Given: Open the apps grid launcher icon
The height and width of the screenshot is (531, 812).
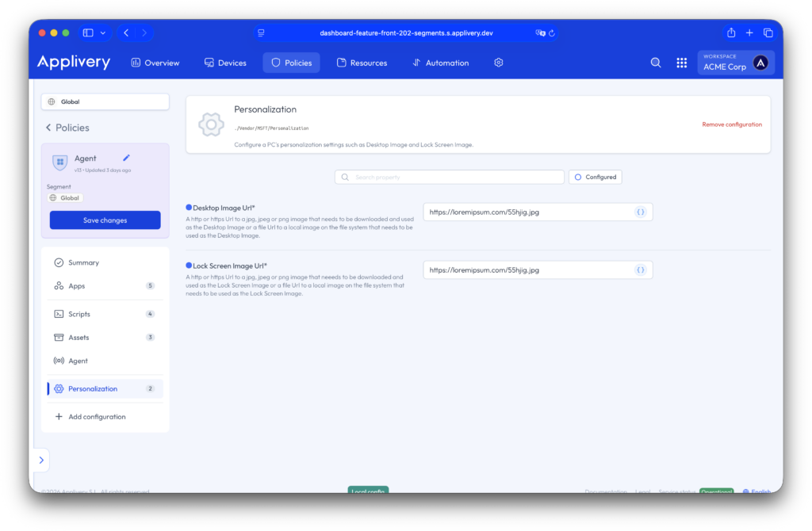Looking at the screenshot, I should click(x=681, y=63).
